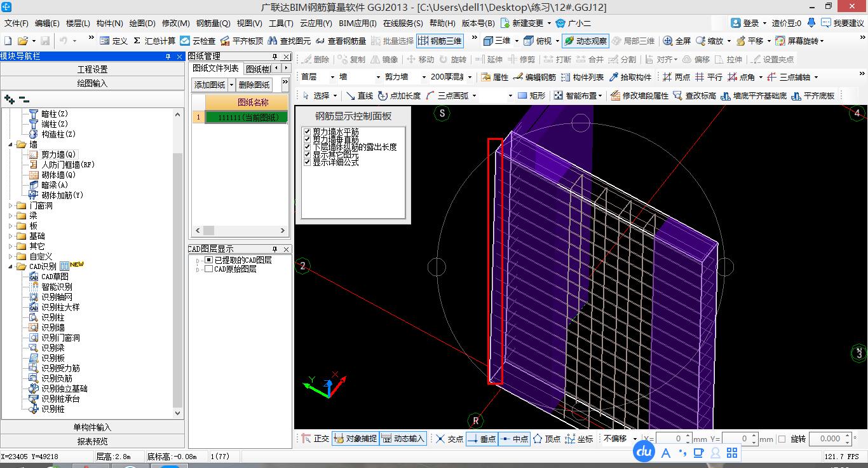The image size is (868, 468).
Task: Toggle 正交 orthogonal mode
Action: coord(315,439)
